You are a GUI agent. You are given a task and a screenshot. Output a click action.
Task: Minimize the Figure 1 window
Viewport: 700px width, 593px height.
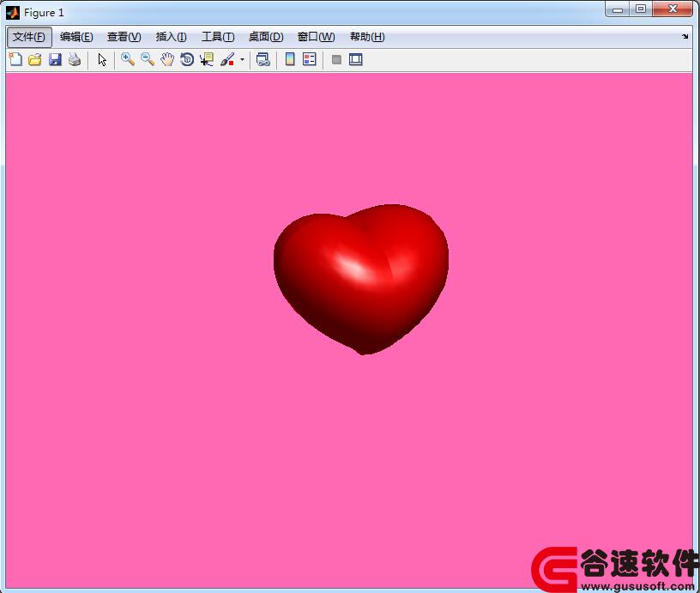click(x=618, y=9)
